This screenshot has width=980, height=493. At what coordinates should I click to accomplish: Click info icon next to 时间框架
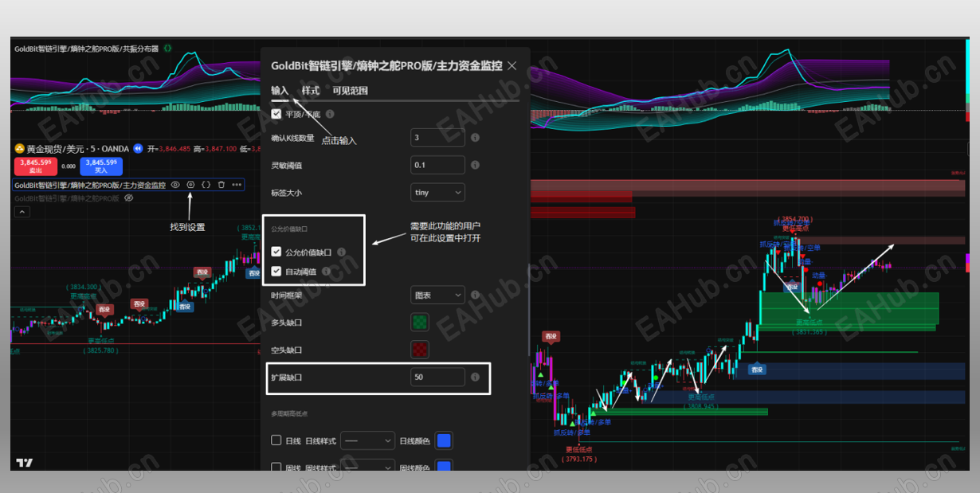tap(475, 295)
